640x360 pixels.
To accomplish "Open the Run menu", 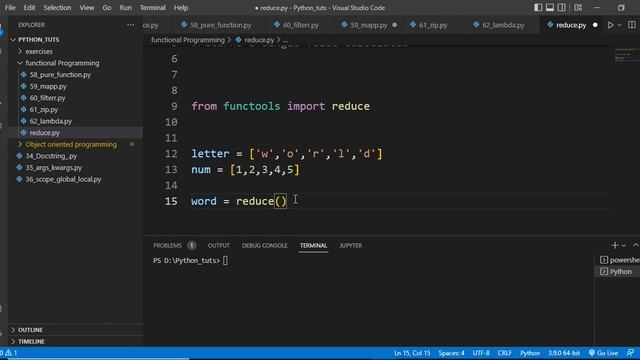I will pos(125,7).
